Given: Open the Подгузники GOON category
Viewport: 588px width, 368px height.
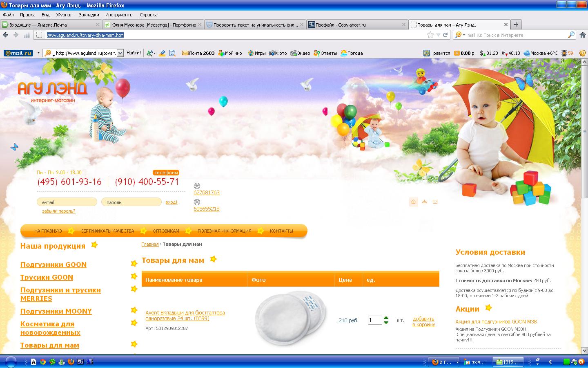Looking at the screenshot, I should 53,265.
